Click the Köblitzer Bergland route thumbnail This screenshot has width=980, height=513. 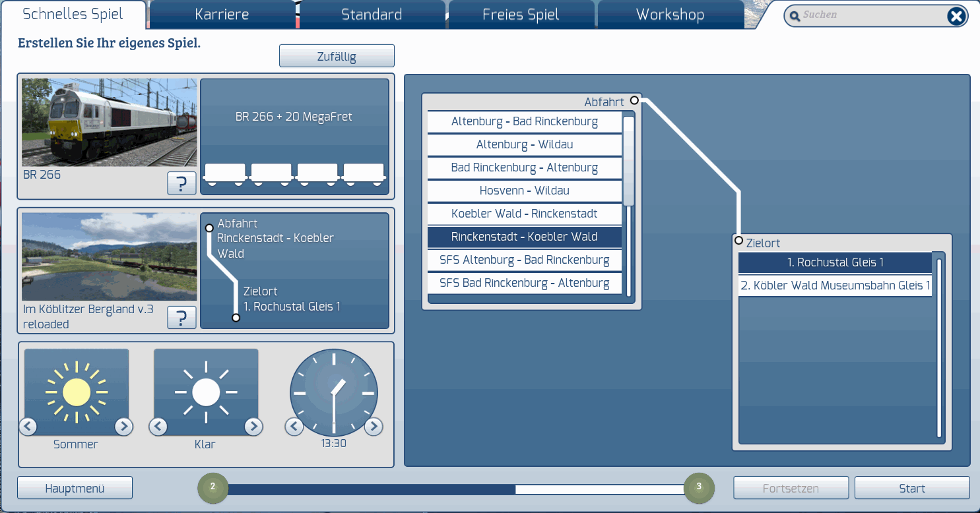tap(110, 256)
